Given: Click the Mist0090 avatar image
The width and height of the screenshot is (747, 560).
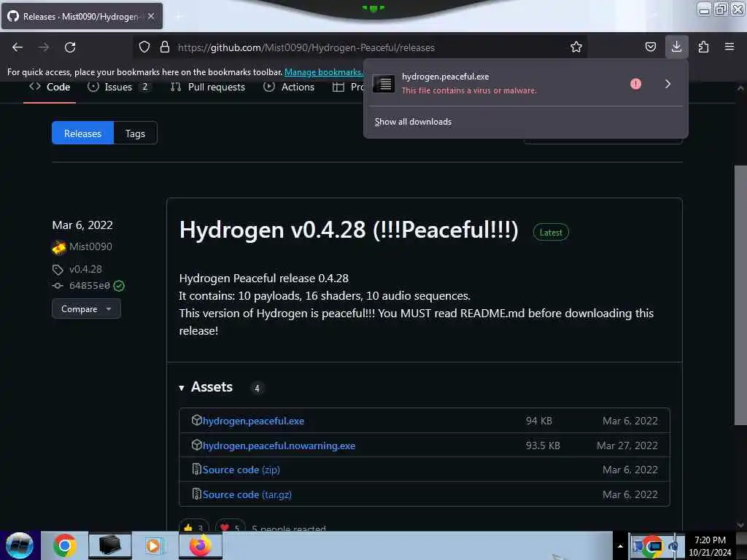Looking at the screenshot, I should click(x=59, y=247).
